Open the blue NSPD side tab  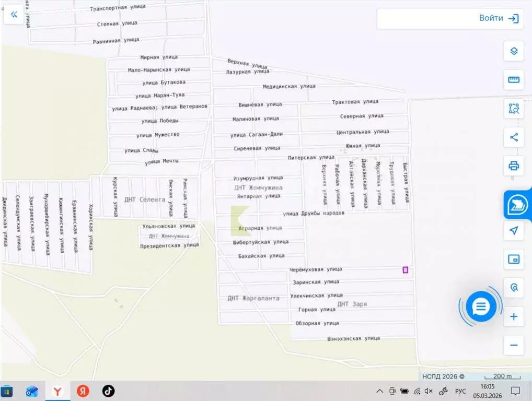(518, 204)
